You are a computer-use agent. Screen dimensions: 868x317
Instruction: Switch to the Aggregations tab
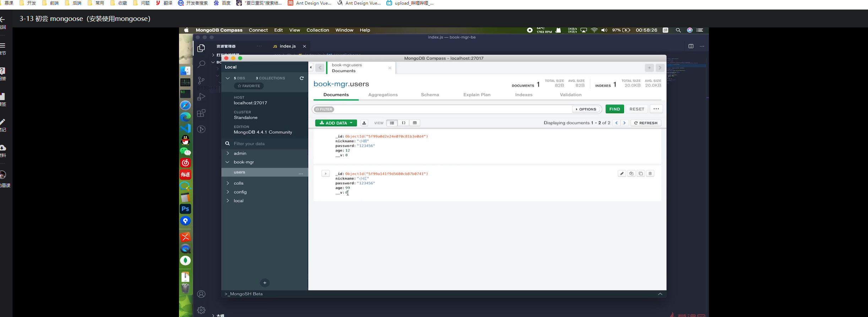(383, 95)
